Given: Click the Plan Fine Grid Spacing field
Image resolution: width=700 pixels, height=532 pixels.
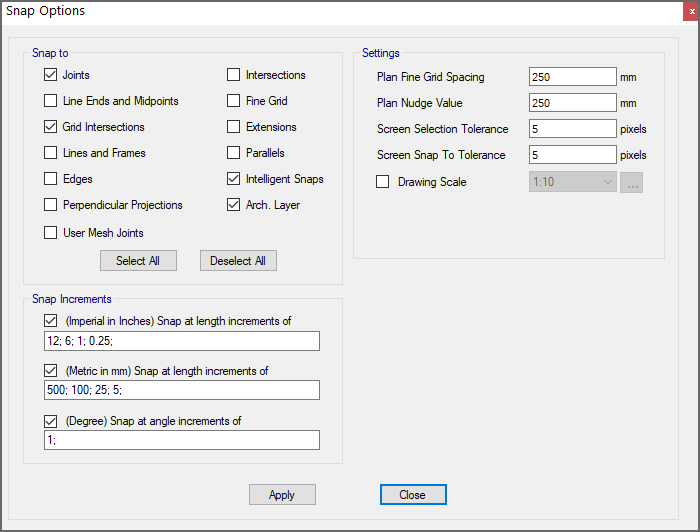Looking at the screenshot, I should point(572,77).
